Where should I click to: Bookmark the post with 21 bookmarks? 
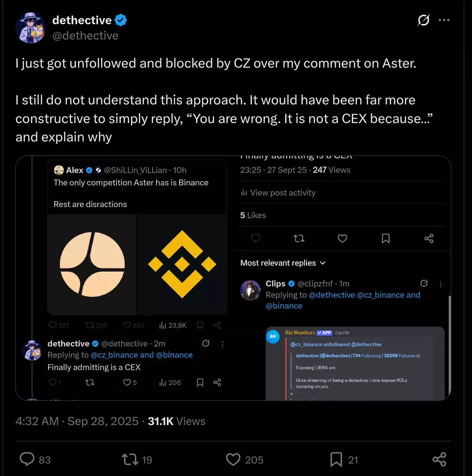[x=336, y=459]
